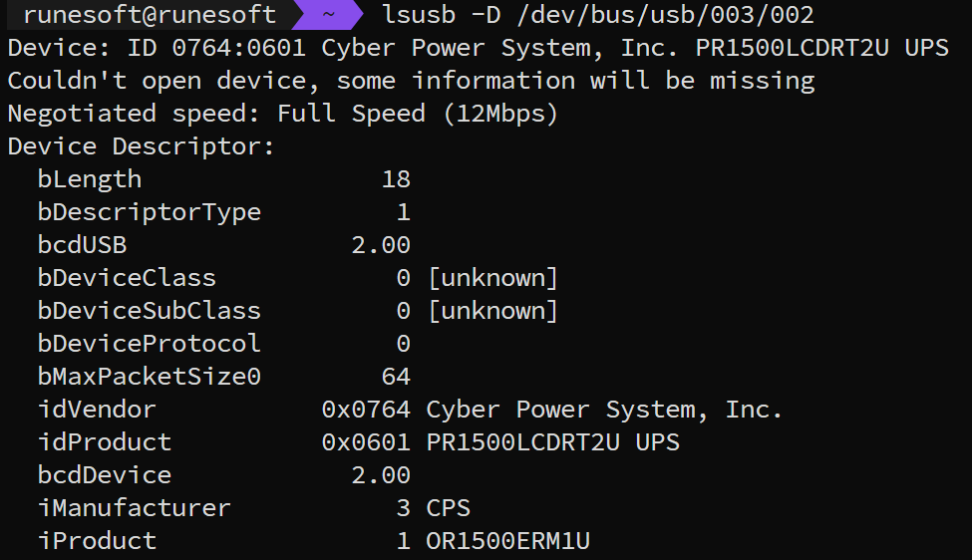Click the idVendor value 0x0764
This screenshot has width=972, height=560.
366,410
